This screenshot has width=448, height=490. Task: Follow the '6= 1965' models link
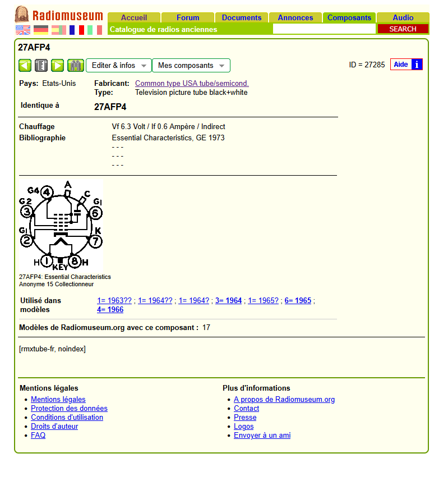pyautogui.click(x=298, y=300)
